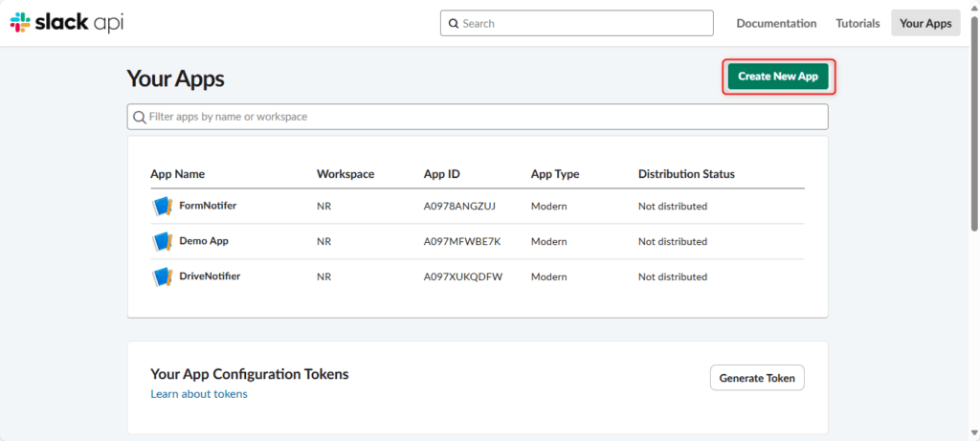
Task: Click the FormNotifer app icon
Action: tap(163, 206)
